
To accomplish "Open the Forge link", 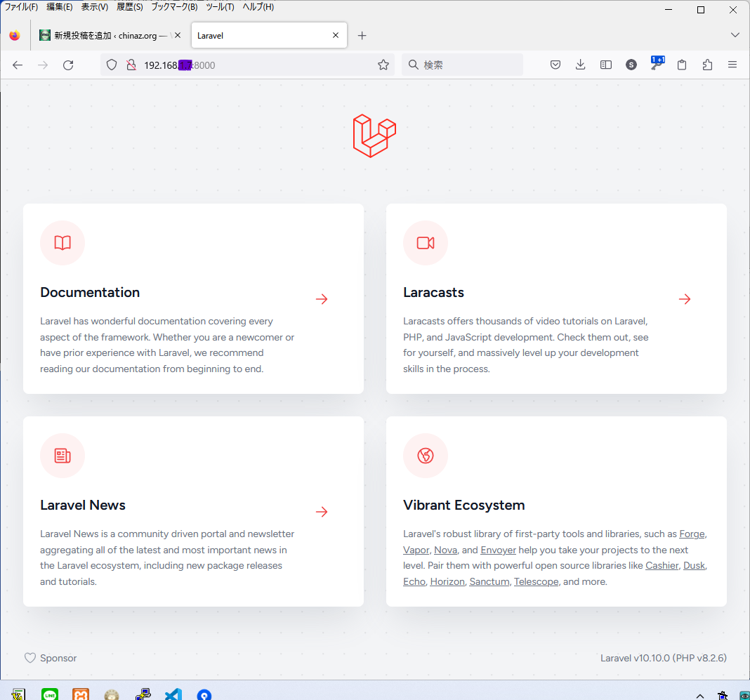I will (x=692, y=534).
